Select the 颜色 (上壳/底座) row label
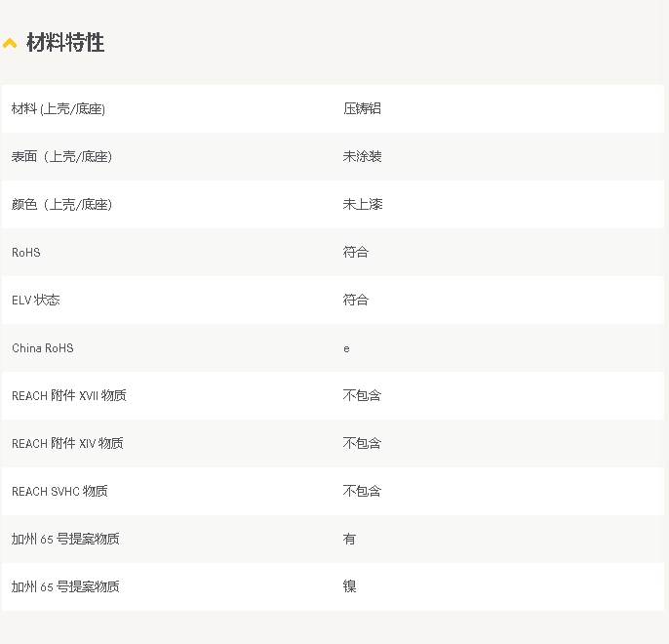Image resolution: width=669 pixels, height=644 pixels. pyautogui.click(x=61, y=204)
